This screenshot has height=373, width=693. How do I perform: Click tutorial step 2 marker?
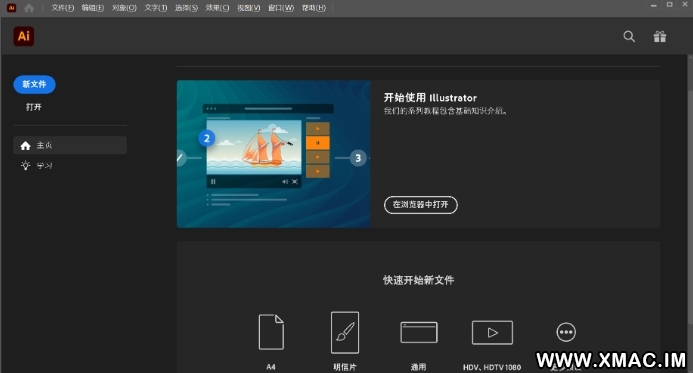(x=206, y=138)
